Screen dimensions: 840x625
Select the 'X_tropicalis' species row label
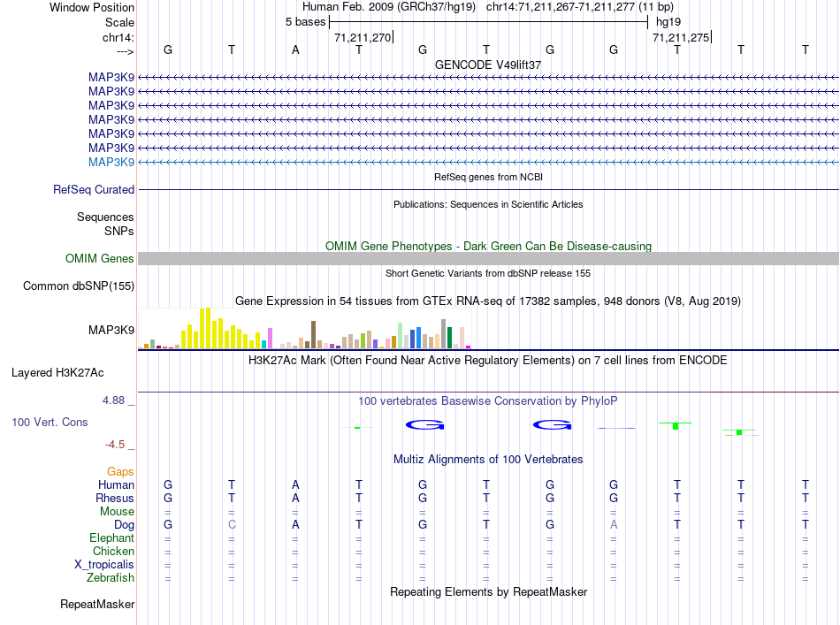104,565
